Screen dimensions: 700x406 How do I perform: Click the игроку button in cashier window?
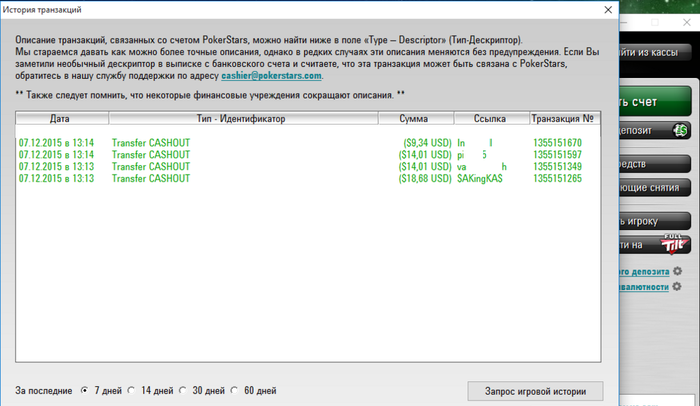pyautogui.click(x=655, y=221)
